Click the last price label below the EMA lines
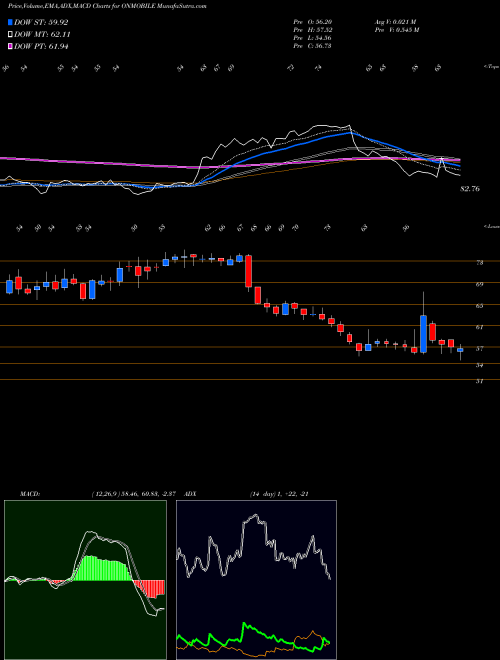The width and height of the screenshot is (500, 660). point(470,189)
